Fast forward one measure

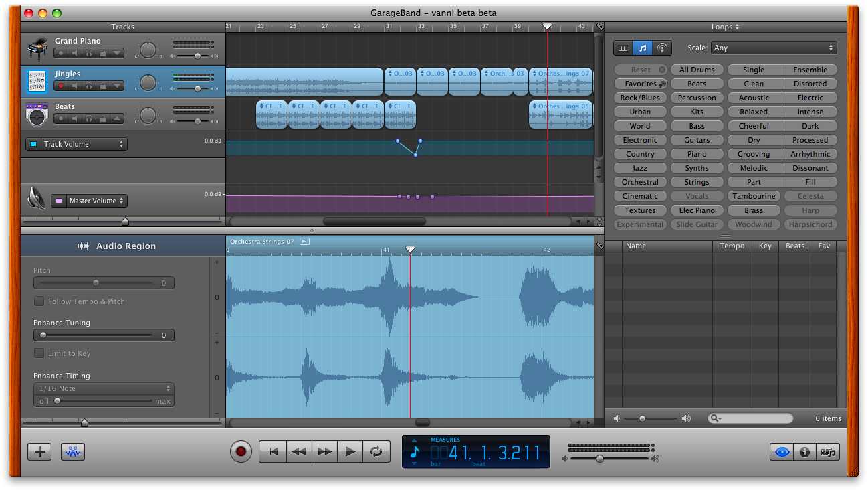pos(324,452)
